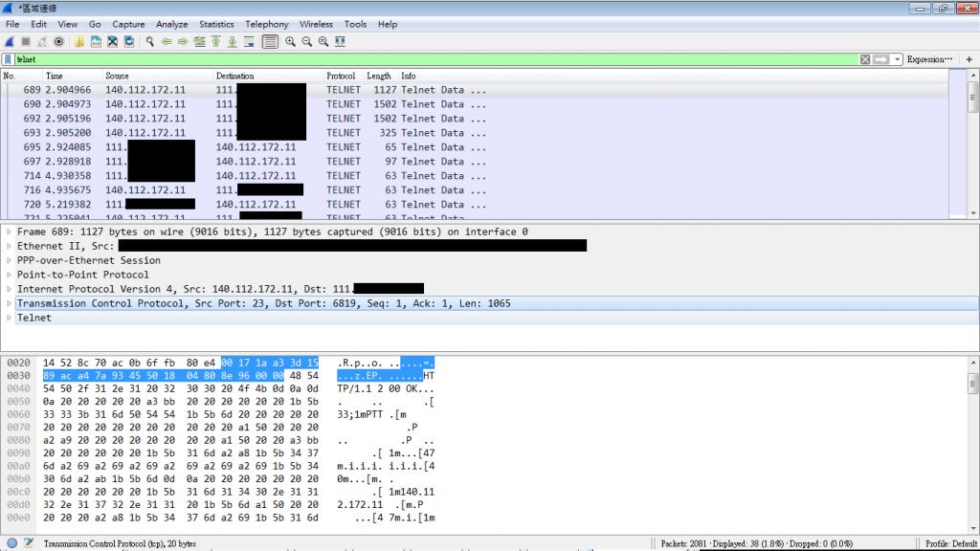
Task: Zoom out the main window text
Action: tap(307, 42)
